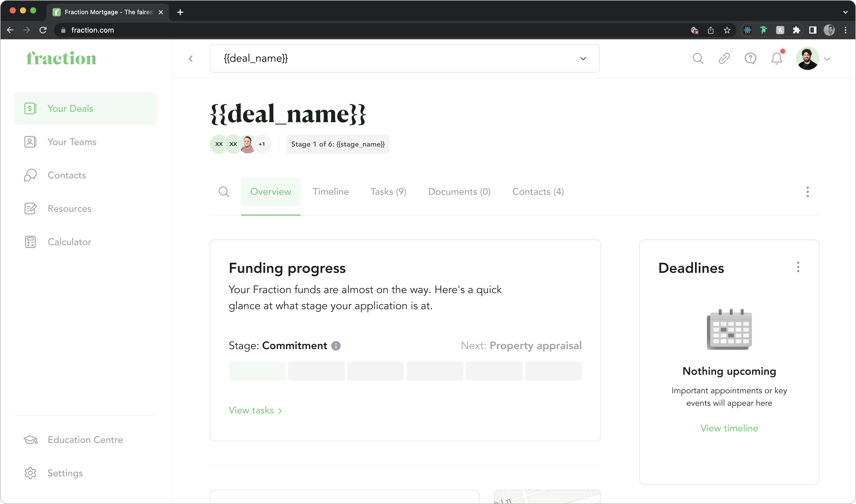Switch to the Tasks (9) tab
This screenshot has width=856, height=504.
coord(388,192)
